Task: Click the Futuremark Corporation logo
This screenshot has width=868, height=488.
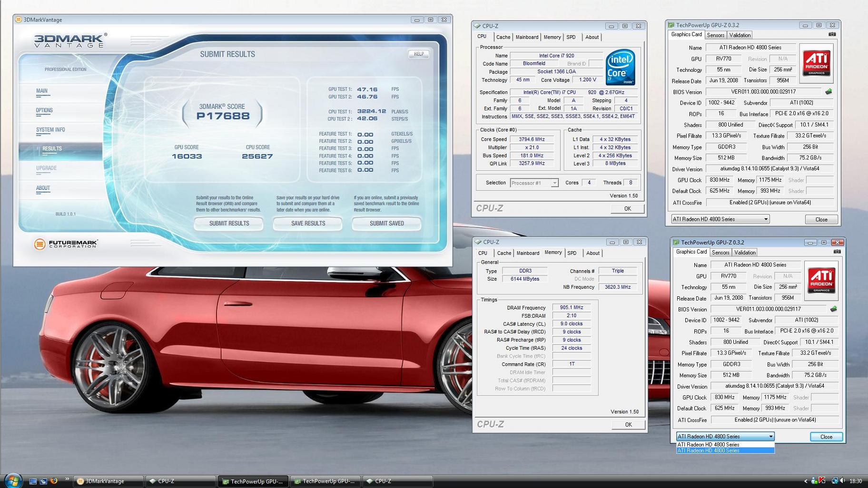Action: 66,244
